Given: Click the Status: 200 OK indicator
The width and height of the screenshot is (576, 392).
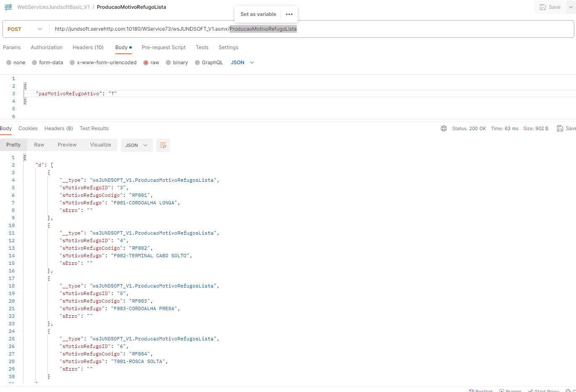Looking at the screenshot, I should 469,128.
